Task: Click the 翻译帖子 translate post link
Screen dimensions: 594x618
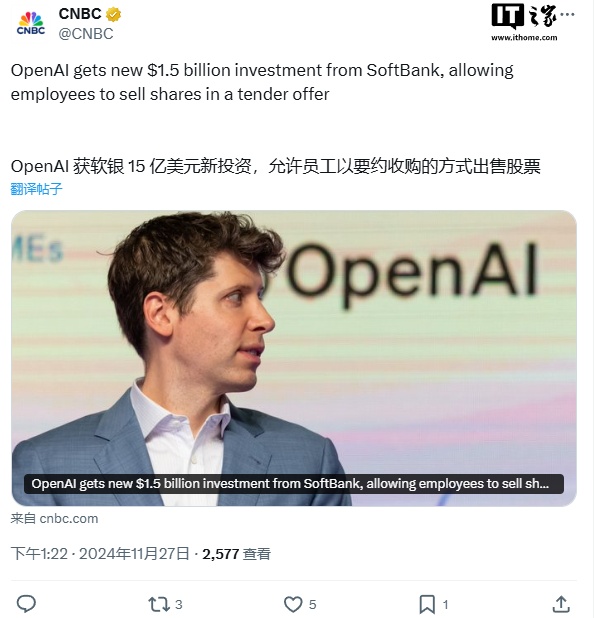Action: pyautogui.click(x=36, y=189)
